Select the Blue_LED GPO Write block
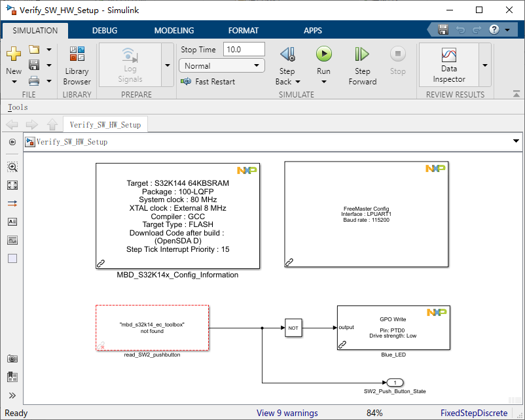This screenshot has height=420, width=525. coord(393,328)
